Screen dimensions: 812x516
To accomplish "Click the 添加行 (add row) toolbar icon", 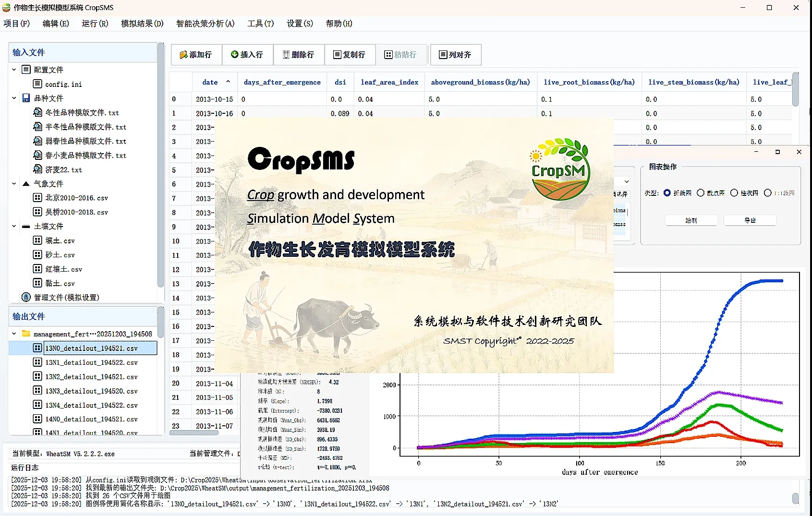I will 183,55.
